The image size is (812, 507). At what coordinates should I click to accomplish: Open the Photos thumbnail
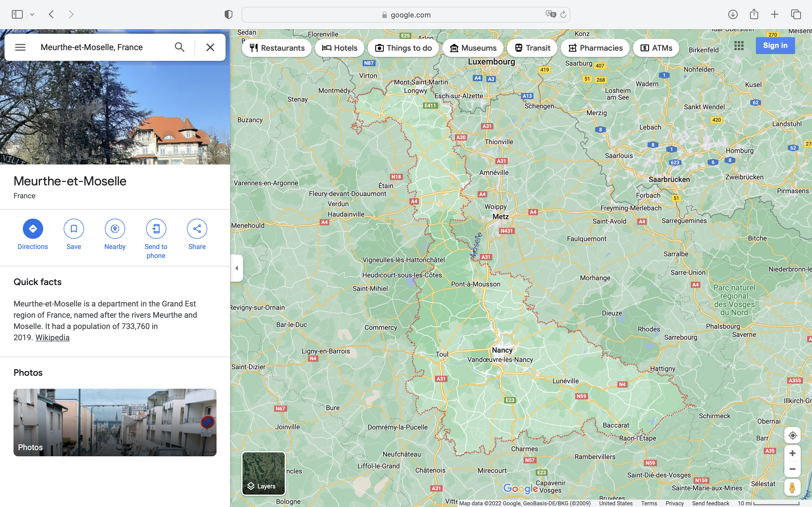115,422
